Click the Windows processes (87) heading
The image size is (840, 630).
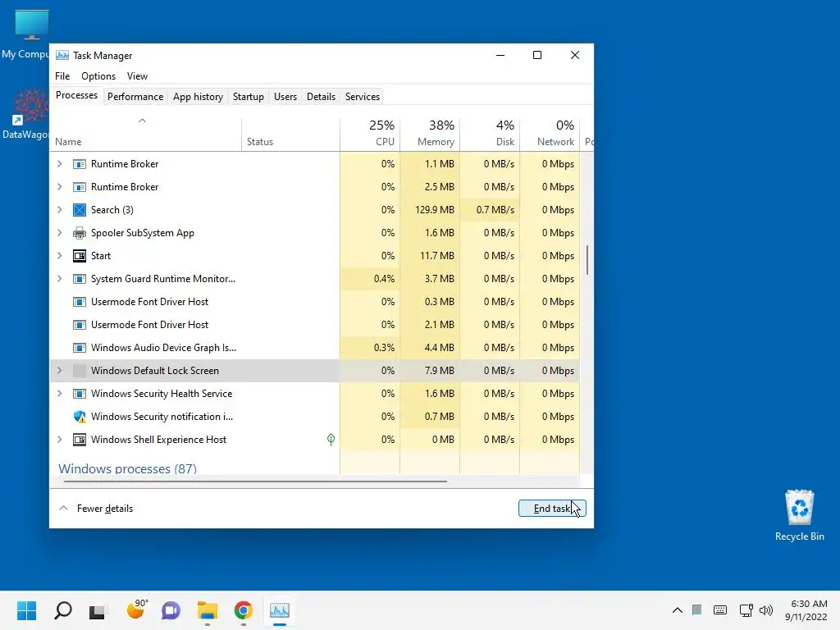tap(127, 468)
